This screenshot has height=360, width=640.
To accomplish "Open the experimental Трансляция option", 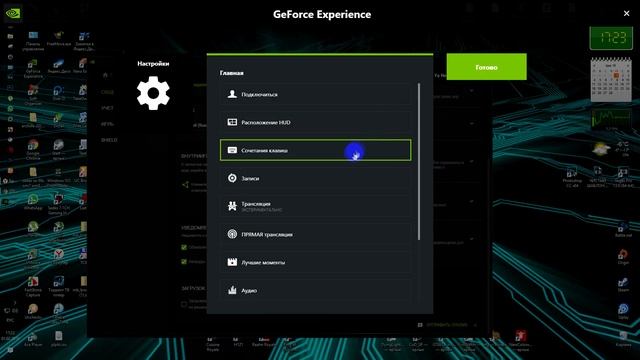I will (315, 206).
